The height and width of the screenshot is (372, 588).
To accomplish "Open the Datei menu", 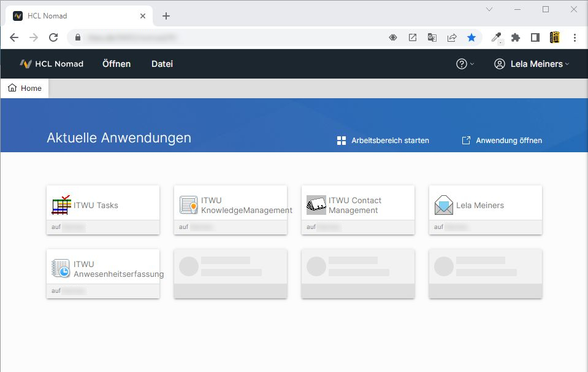I will (162, 64).
